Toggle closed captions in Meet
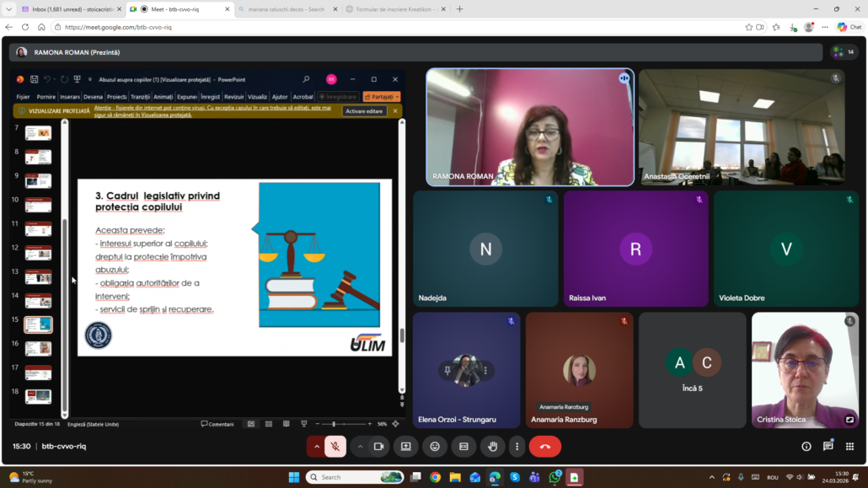 point(463,447)
